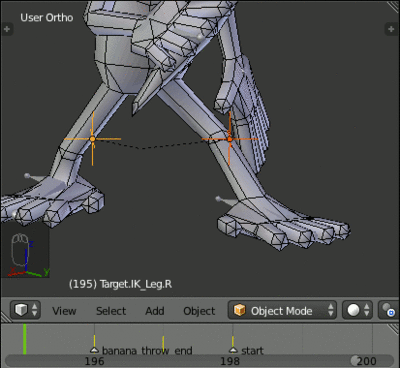Select the right orange IK target empty

coord(230,139)
